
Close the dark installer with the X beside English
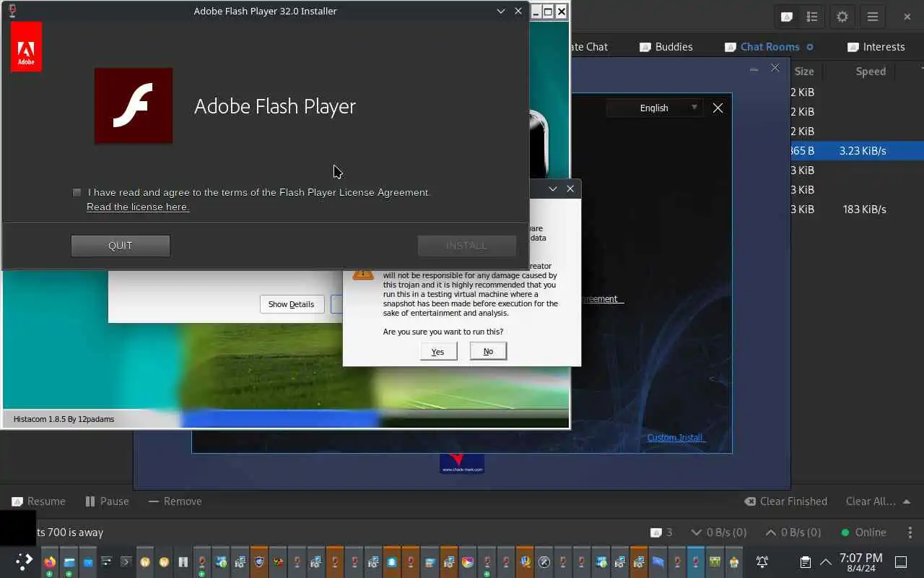coord(718,108)
